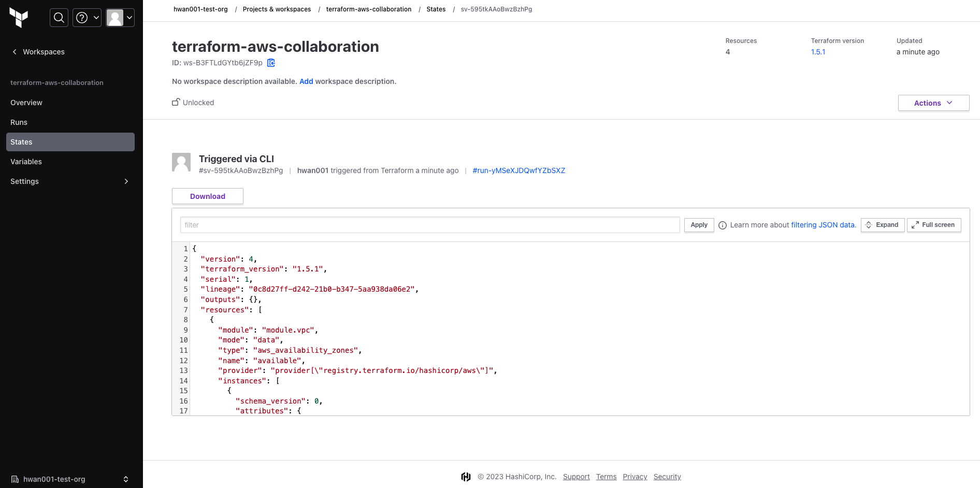The image size is (980, 488).
Task: Open state viewer in Full screen
Action: tap(934, 225)
